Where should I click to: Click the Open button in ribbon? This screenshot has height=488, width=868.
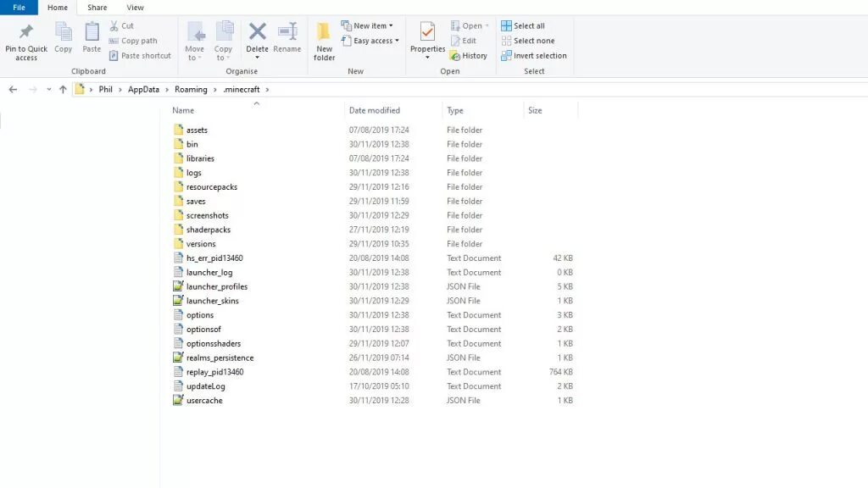[470, 25]
